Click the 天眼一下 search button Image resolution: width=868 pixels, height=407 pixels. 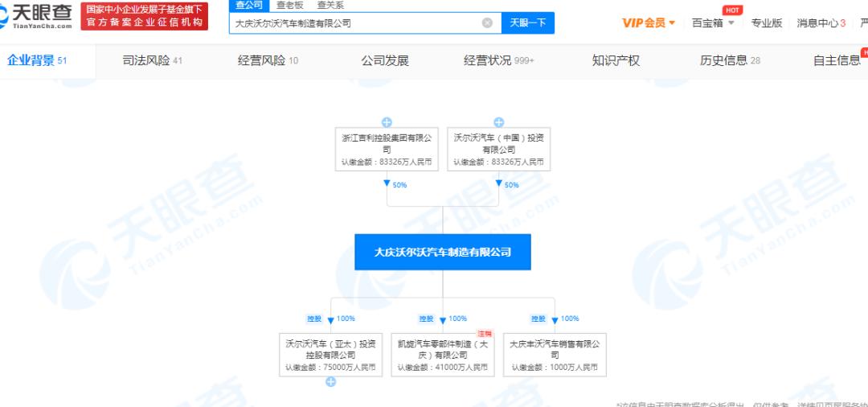[527, 23]
